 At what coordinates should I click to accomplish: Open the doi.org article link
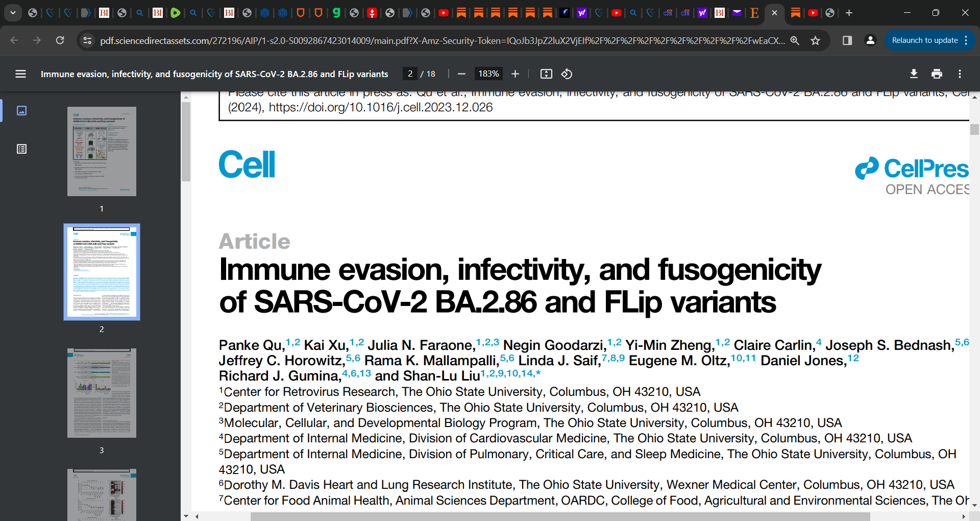[380, 107]
